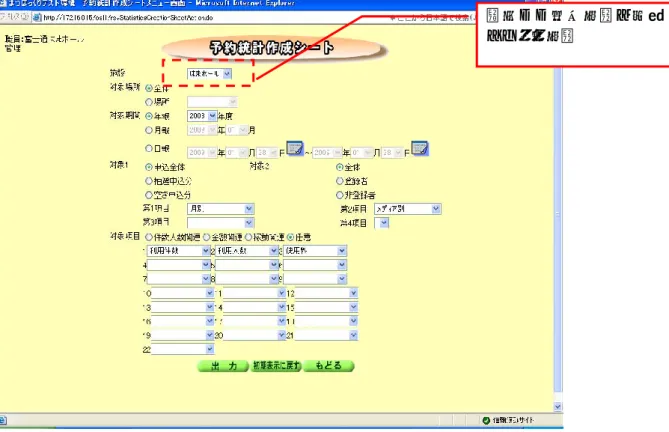Image resolution: width=669 pixels, height=432 pixels.
Task: Choose 抽選申込分 under 対象1
Action: click(x=149, y=181)
